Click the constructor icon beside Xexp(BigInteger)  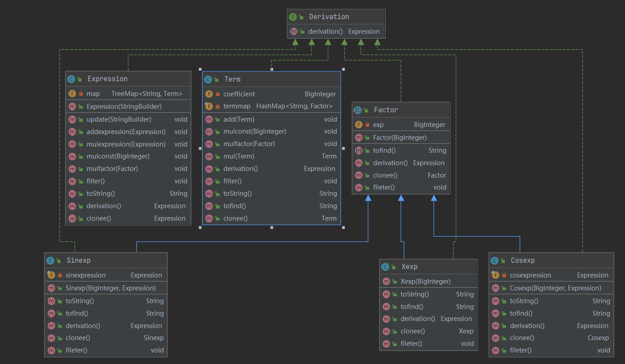click(386, 281)
